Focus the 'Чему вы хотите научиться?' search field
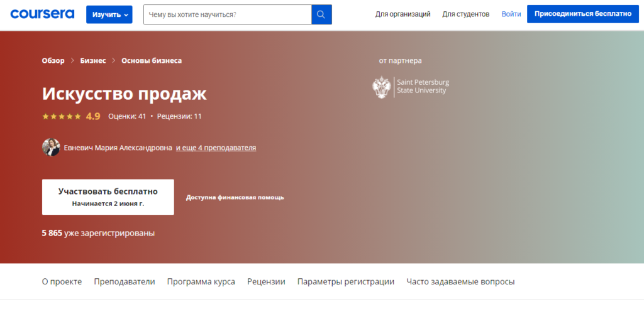The image size is (644, 314). (227, 14)
